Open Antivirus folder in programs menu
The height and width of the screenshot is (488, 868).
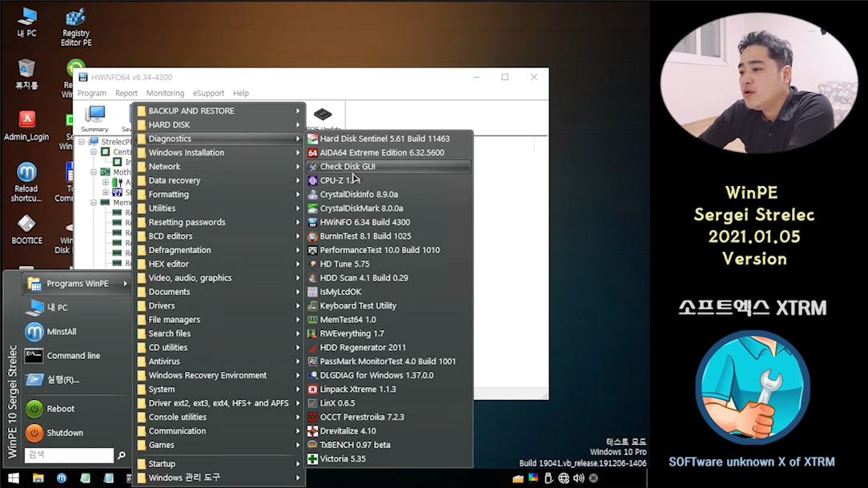[x=219, y=361]
